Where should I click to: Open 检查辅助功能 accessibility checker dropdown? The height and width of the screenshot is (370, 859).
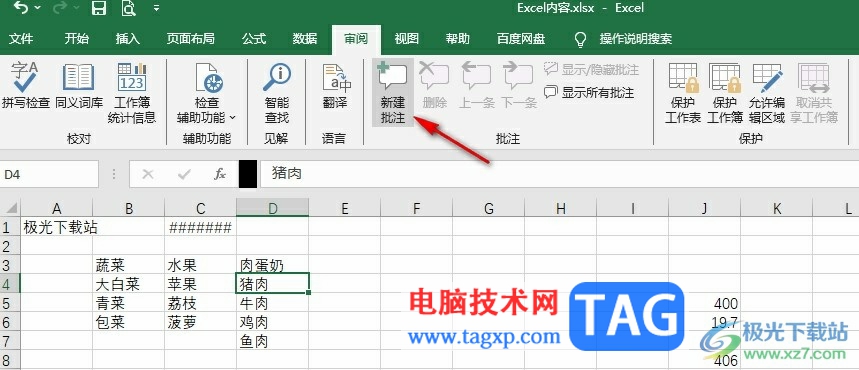(x=207, y=93)
